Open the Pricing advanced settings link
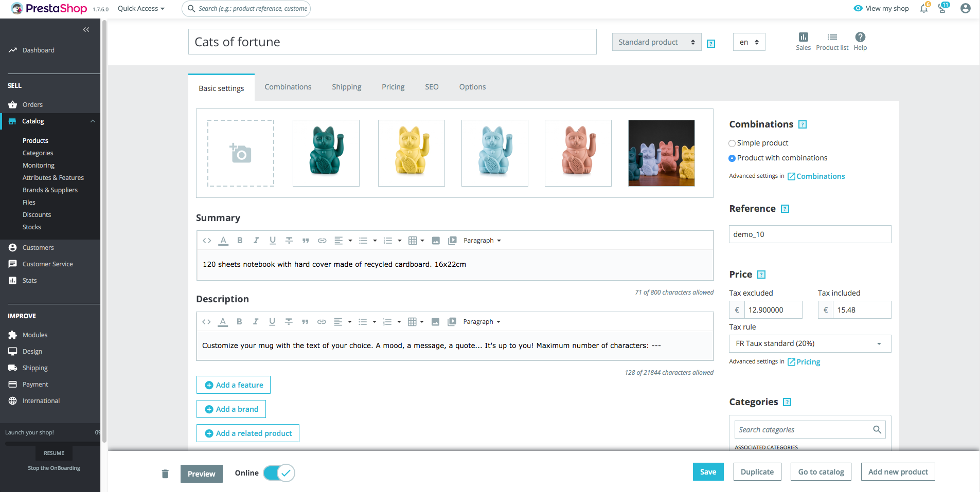The height and width of the screenshot is (492, 980). click(x=804, y=362)
